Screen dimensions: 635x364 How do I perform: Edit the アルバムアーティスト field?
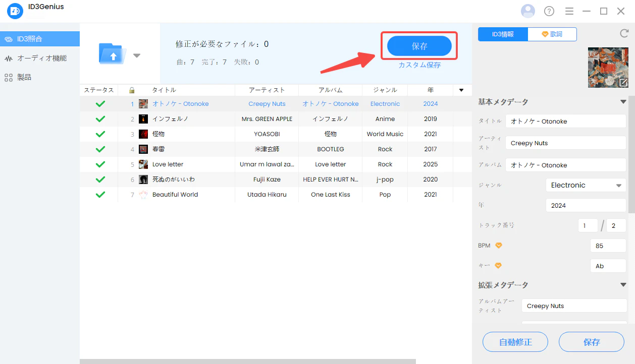(574, 306)
